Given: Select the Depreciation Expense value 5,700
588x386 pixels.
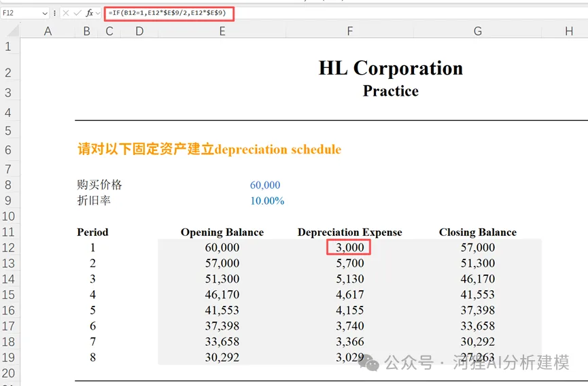Looking at the screenshot, I should [349, 263].
